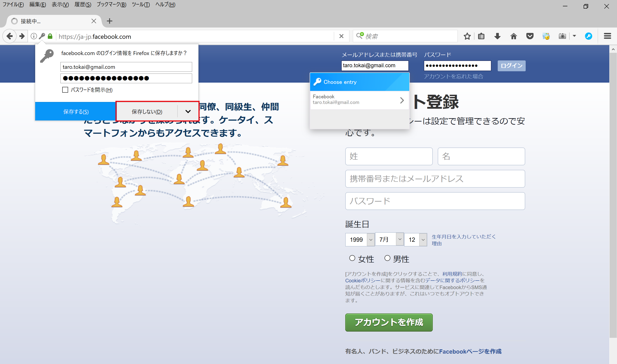Open the データに関するポリシー link
The width and height of the screenshot is (617, 364).
click(x=452, y=280)
